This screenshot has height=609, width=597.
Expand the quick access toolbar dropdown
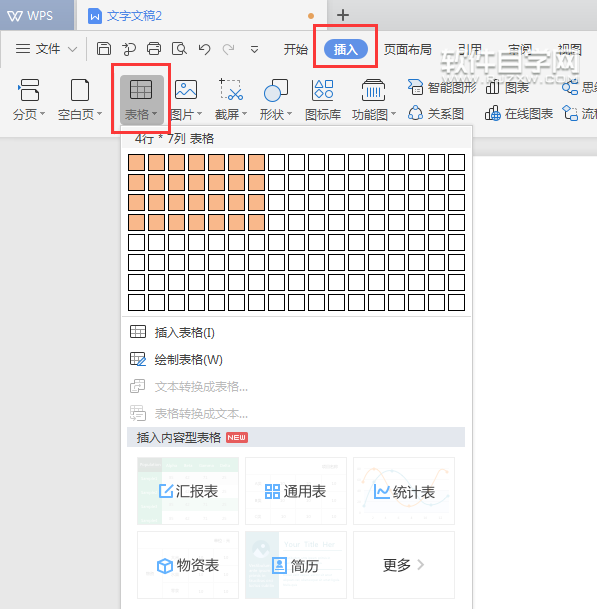click(254, 50)
